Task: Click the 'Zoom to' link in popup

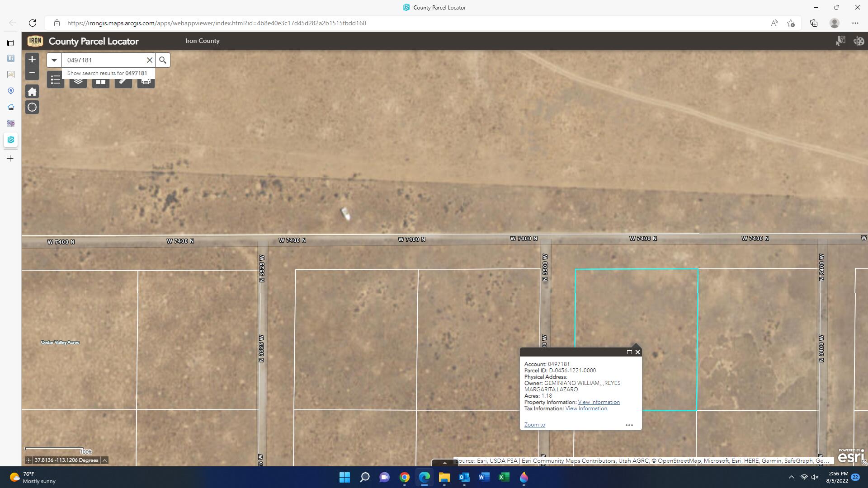Action: tap(534, 424)
